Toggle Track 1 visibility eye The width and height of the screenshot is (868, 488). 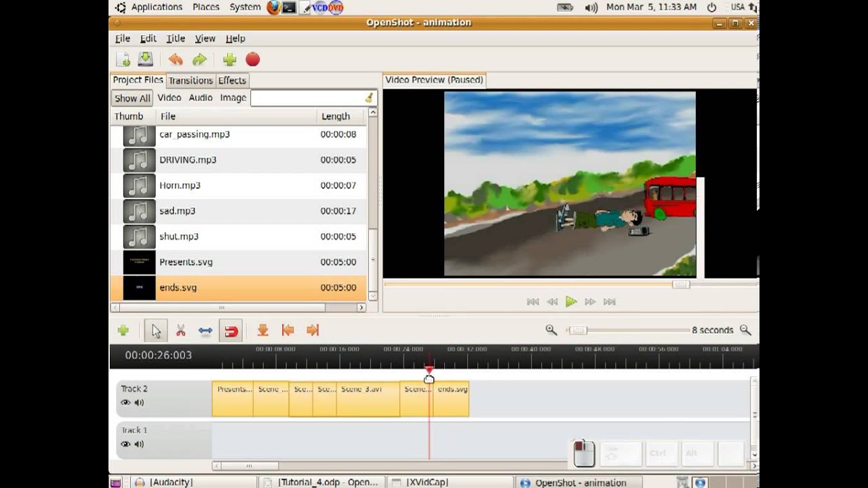125,444
